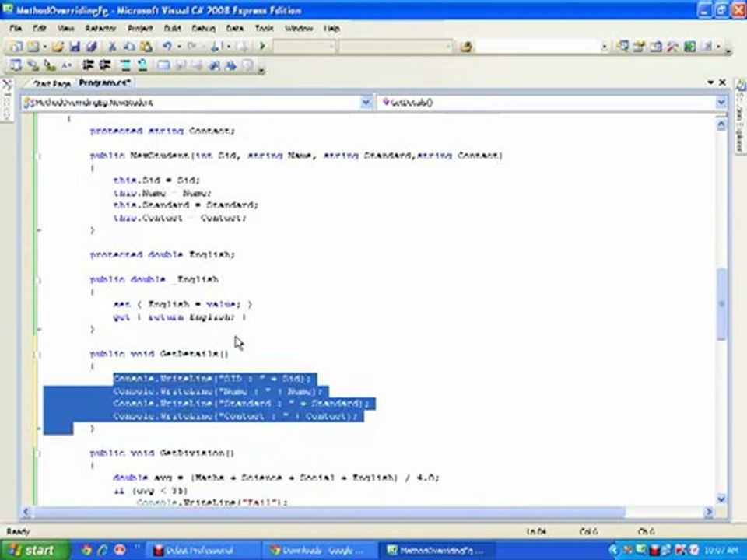Expand the member selector dropdown GetDetails()
The height and width of the screenshot is (560, 747).
coord(721,103)
